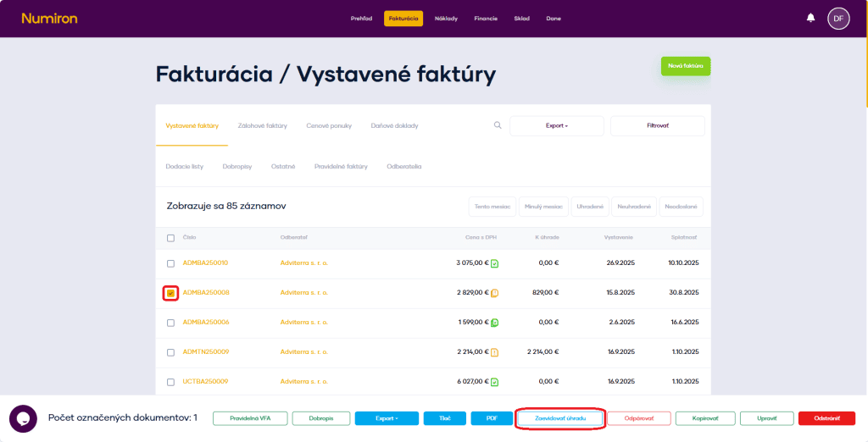Tick the select-all checkbox in table header
Viewport: 868px width, 442px height.
point(170,238)
